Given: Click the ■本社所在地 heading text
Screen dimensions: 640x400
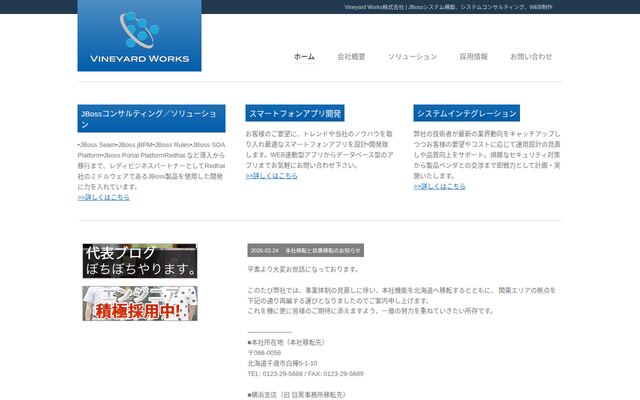Looking at the screenshot, I should pyautogui.click(x=287, y=342).
